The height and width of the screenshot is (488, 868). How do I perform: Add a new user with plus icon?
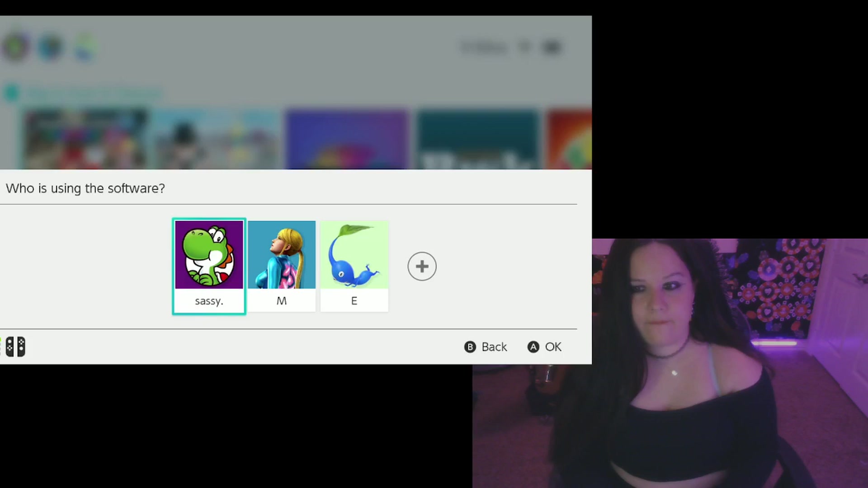pos(422,266)
